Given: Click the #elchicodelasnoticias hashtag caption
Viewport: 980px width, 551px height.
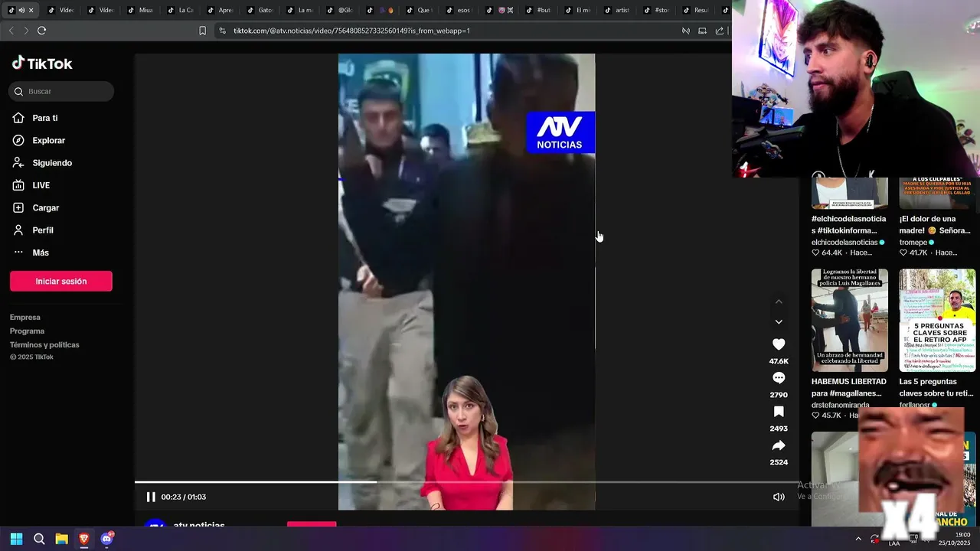Looking at the screenshot, I should coord(849,224).
